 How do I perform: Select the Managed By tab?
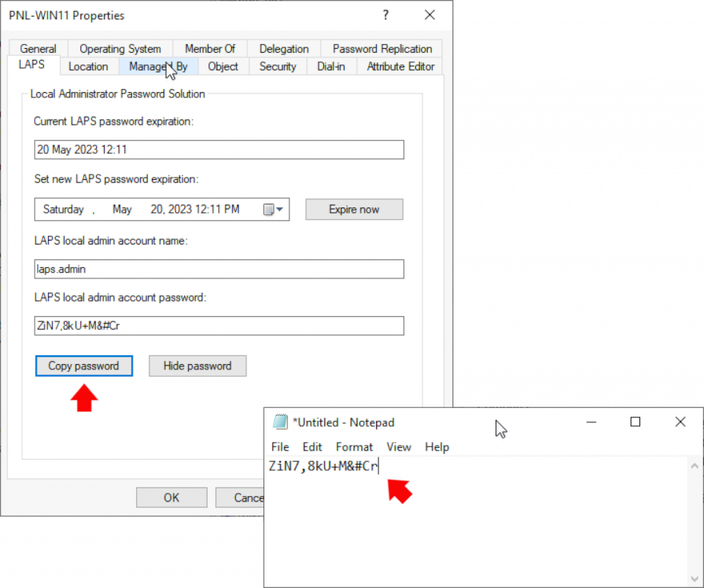pyautogui.click(x=157, y=66)
